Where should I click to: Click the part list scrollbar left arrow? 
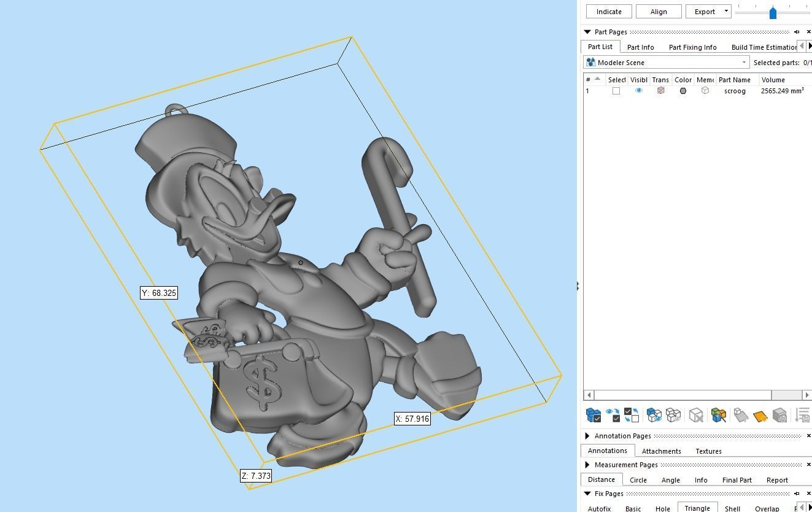point(589,395)
